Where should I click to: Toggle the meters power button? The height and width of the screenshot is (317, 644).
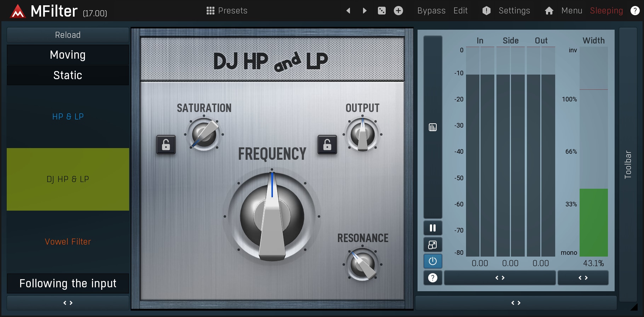coord(433,261)
